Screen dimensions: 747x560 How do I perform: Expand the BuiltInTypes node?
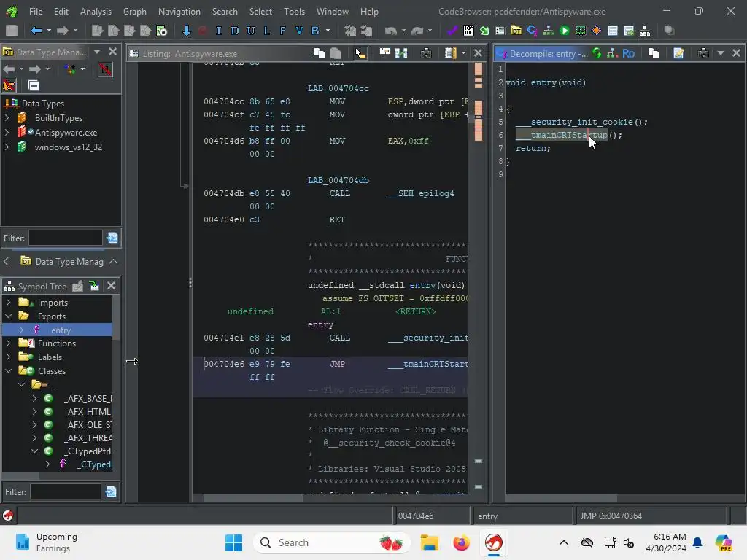pyautogui.click(x=7, y=117)
